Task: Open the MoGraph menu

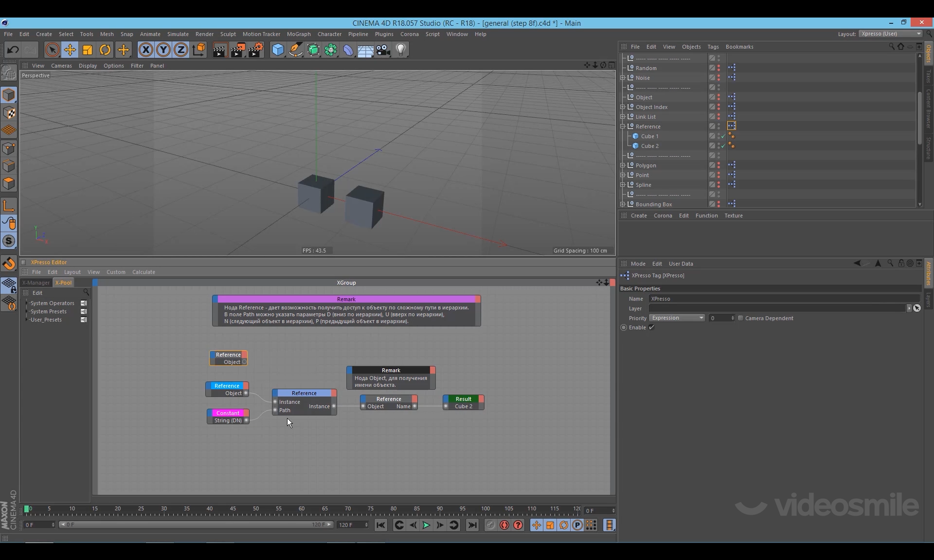Action: (298, 34)
